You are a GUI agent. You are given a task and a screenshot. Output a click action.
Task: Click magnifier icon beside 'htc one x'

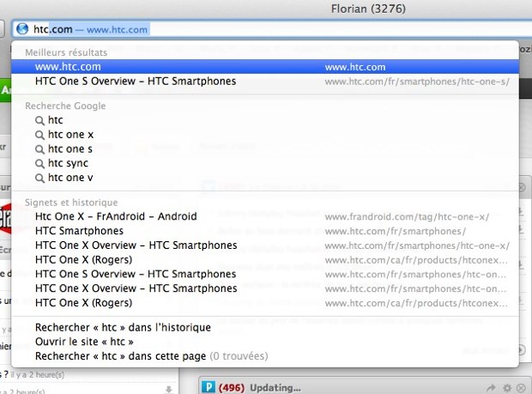pyautogui.click(x=39, y=135)
